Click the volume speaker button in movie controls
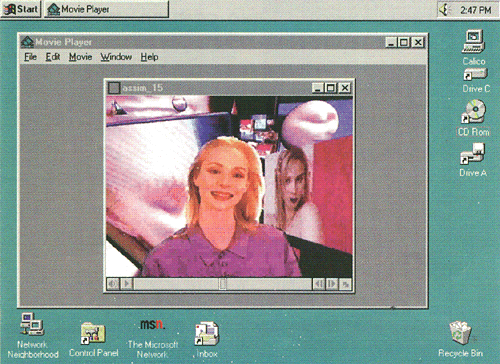Image resolution: width=500 pixels, height=364 pixels. (113, 284)
